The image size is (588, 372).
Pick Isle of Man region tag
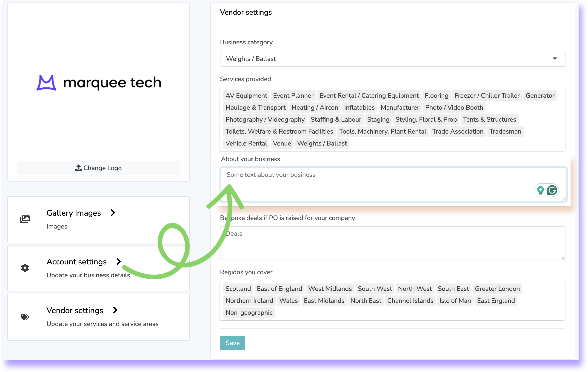click(455, 301)
